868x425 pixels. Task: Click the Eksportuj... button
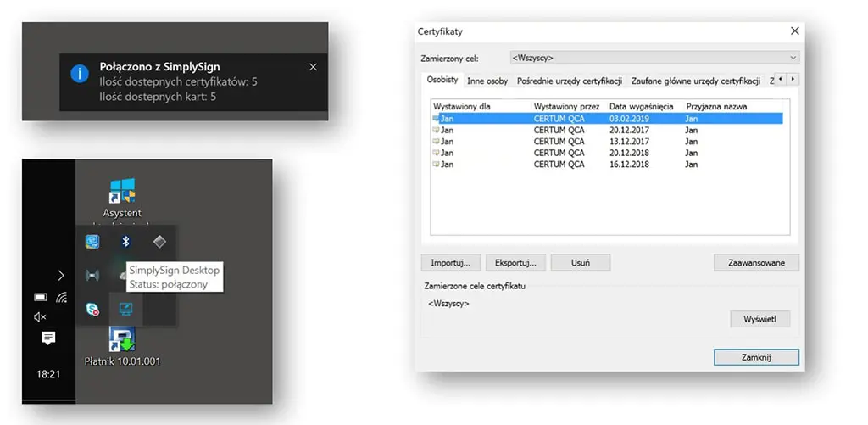[516, 263]
